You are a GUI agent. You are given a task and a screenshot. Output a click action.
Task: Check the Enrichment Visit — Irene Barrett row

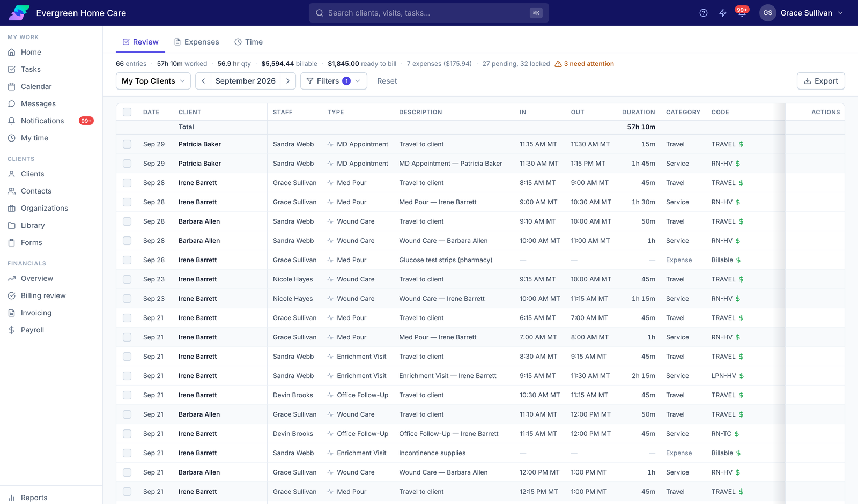click(127, 376)
